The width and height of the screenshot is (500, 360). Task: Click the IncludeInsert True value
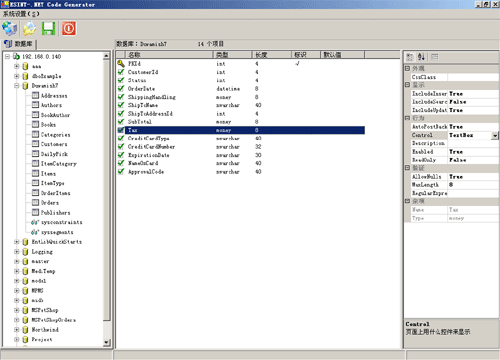pyautogui.click(x=456, y=94)
